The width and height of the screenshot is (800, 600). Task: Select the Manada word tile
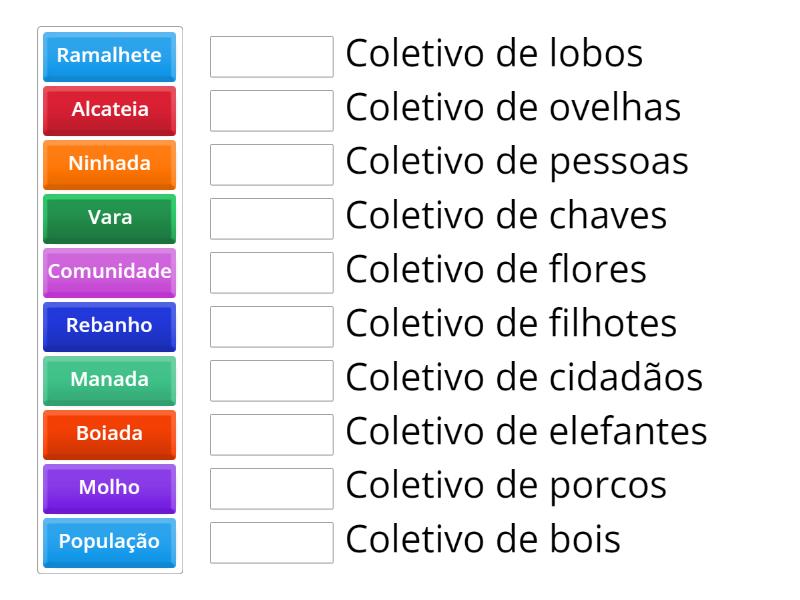point(108,381)
